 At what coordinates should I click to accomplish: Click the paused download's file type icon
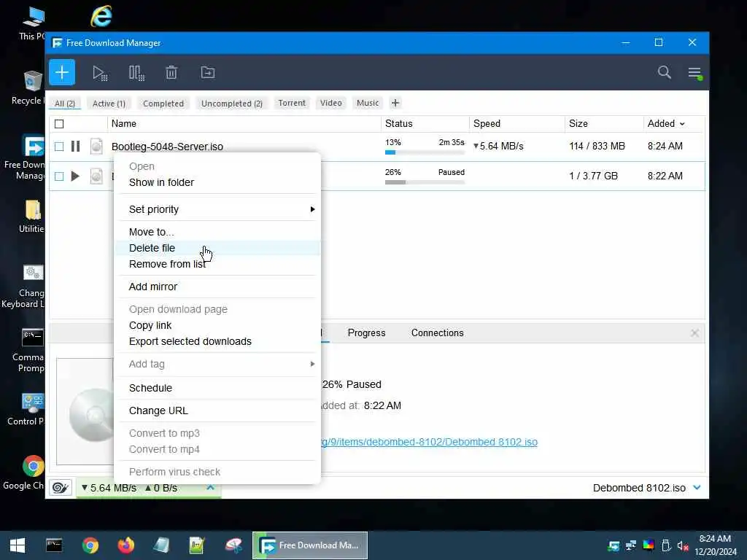pyautogui.click(x=96, y=176)
